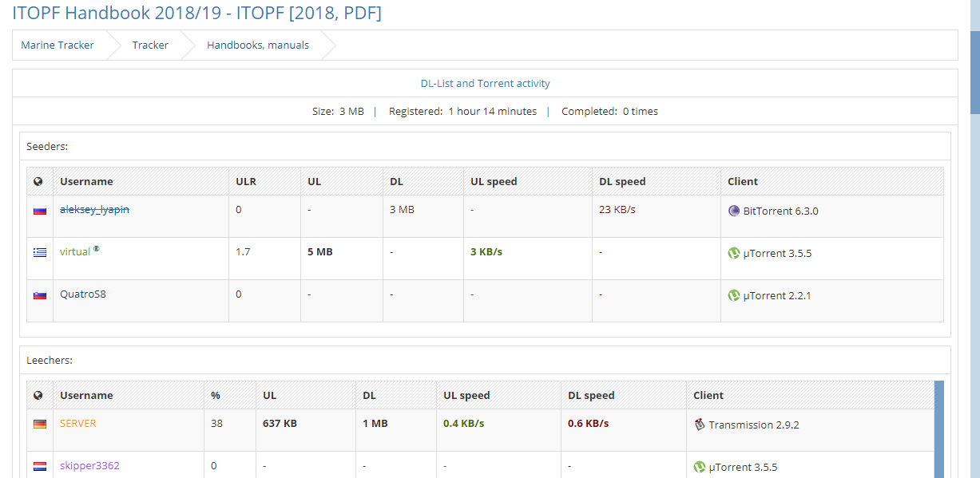Open Handbooks, manuals breadcrumb

258,45
